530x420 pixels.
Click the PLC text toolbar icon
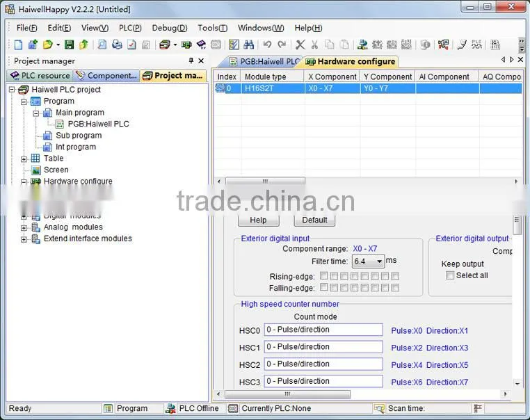[x=476, y=45]
